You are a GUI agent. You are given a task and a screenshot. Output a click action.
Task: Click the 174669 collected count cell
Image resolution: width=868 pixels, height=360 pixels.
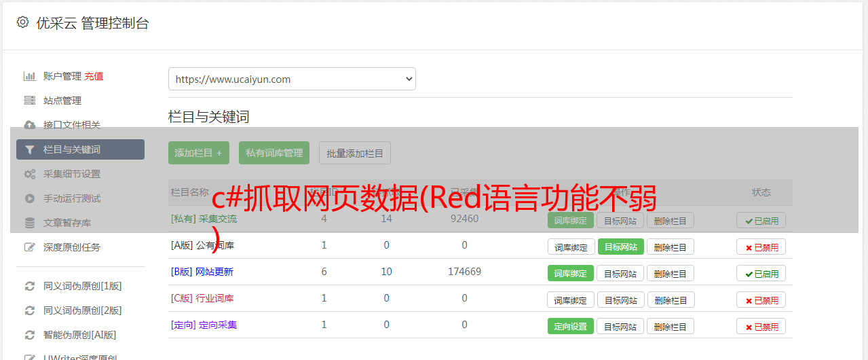464,272
